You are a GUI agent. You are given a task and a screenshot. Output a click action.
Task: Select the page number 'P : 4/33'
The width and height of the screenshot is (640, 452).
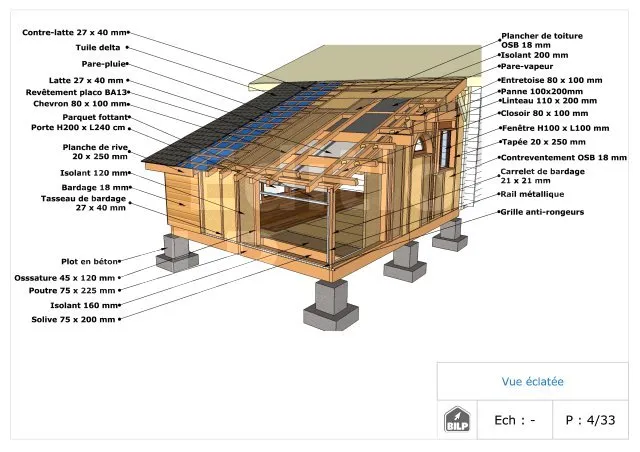click(x=590, y=420)
